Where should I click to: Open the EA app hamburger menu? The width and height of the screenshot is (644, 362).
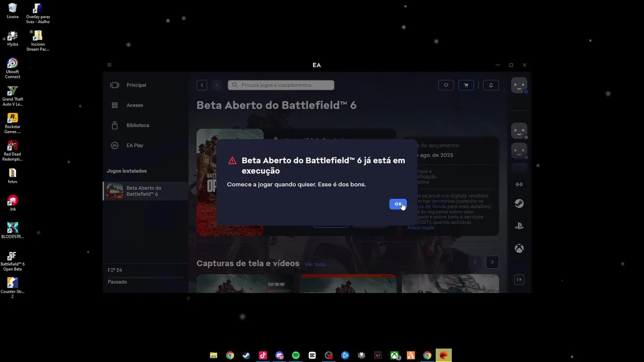(x=109, y=65)
